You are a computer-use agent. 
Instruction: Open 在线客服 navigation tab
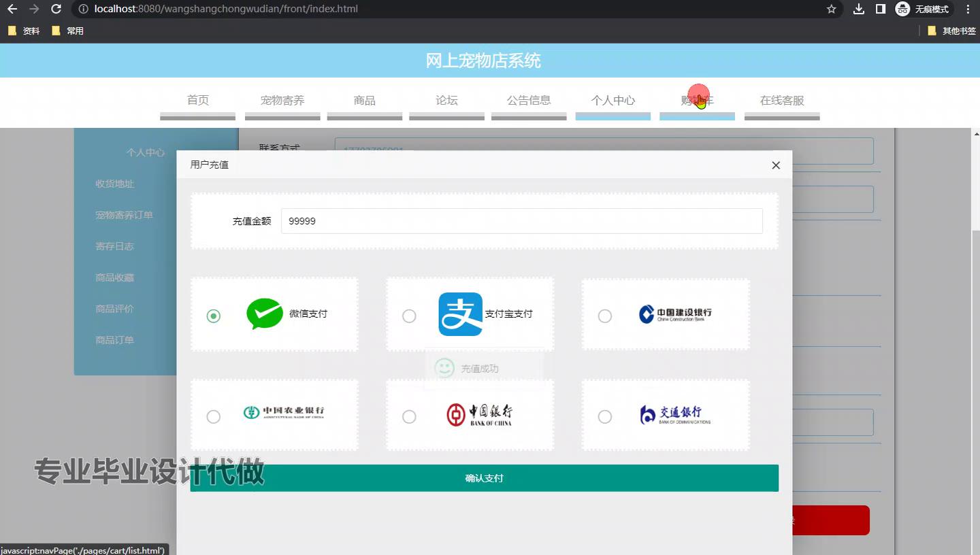[782, 101]
